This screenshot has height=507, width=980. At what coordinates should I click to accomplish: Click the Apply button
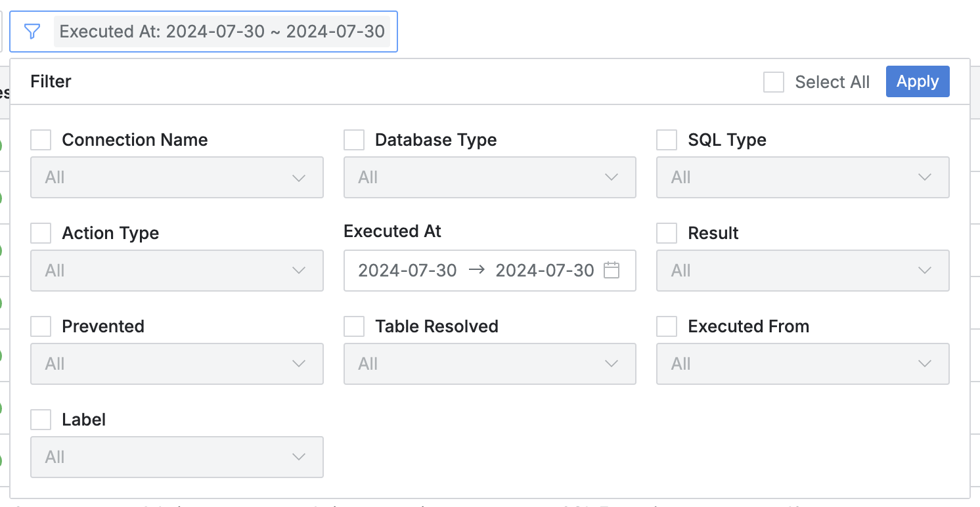pyautogui.click(x=918, y=81)
